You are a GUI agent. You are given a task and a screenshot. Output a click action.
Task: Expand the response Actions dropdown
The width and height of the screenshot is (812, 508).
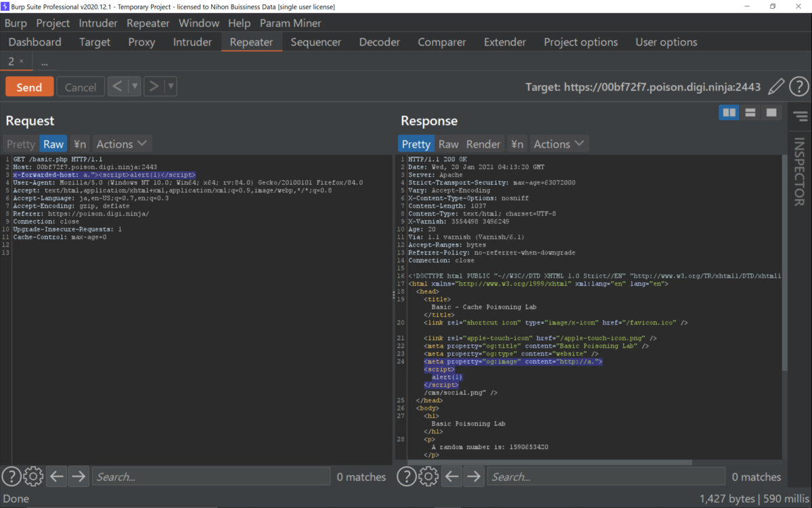(558, 144)
